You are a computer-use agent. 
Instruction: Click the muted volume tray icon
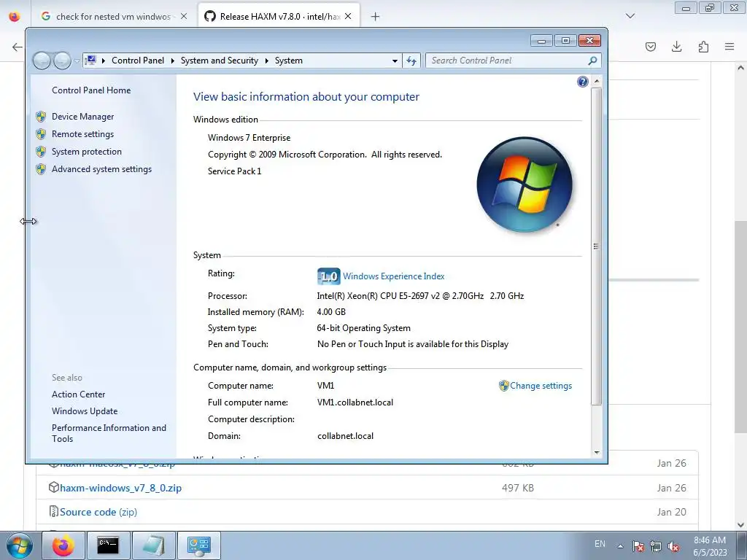673,546
